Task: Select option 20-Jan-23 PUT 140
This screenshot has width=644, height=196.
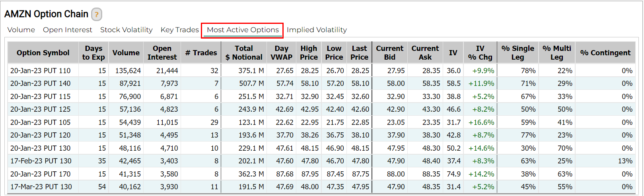Action: point(40,83)
